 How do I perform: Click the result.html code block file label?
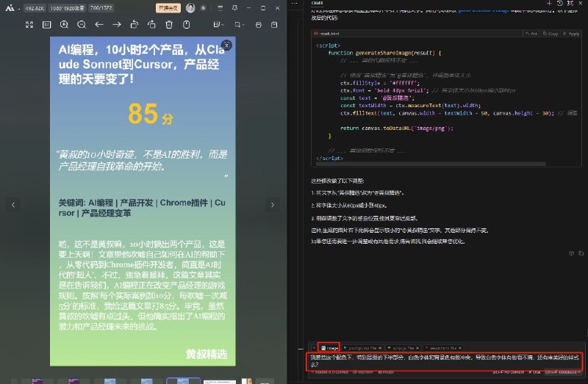click(327, 34)
